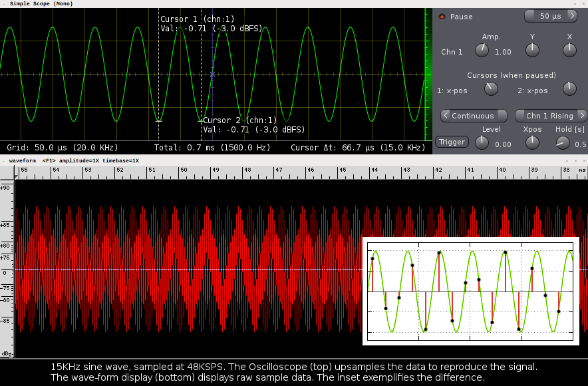Click the 44 ms mark on the ruler
This screenshot has width=588, height=386.
tap(374, 170)
